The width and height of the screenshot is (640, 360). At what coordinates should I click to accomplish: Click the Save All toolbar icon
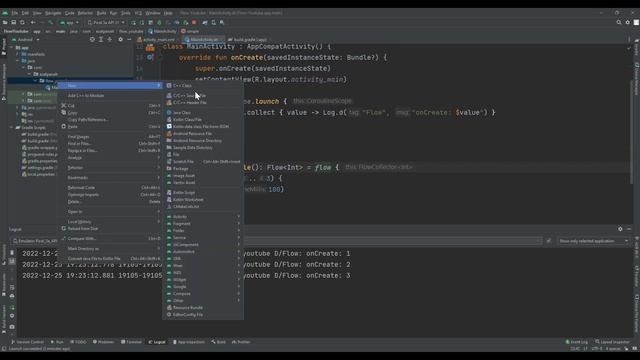[13, 22]
